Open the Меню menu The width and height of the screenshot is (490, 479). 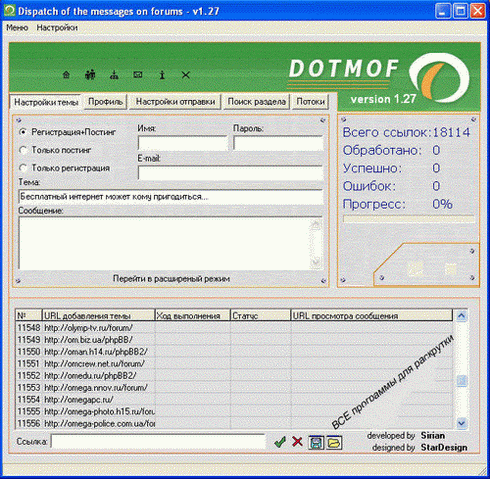click(x=17, y=28)
